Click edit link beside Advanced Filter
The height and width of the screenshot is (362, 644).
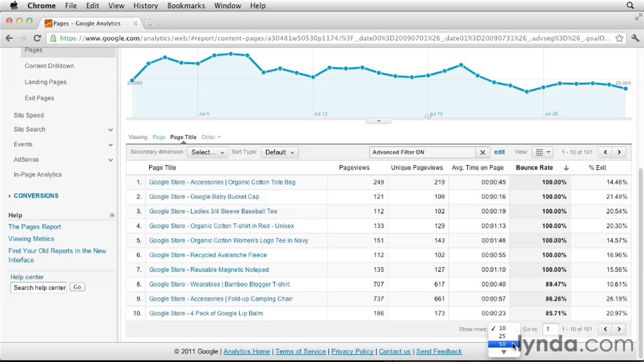[x=499, y=152]
